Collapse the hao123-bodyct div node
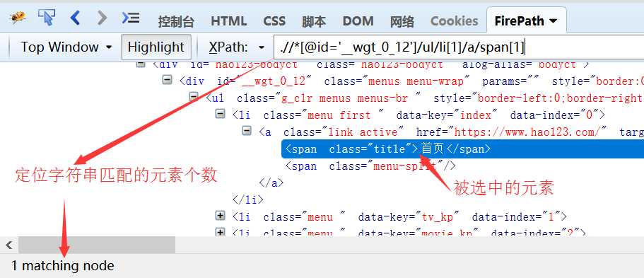This screenshot has width=644, height=278. [141, 64]
